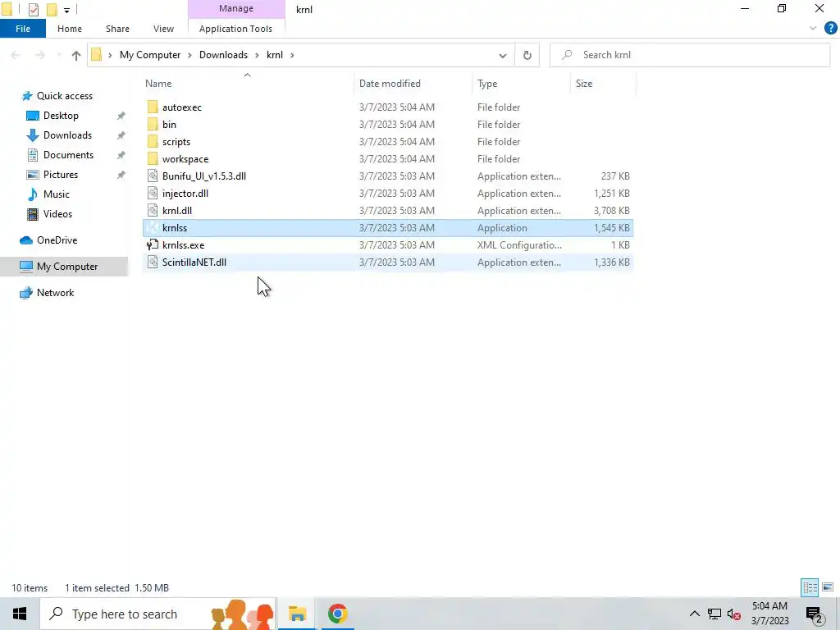
Task: Go forward with the Forward arrow
Action: [x=40, y=55]
